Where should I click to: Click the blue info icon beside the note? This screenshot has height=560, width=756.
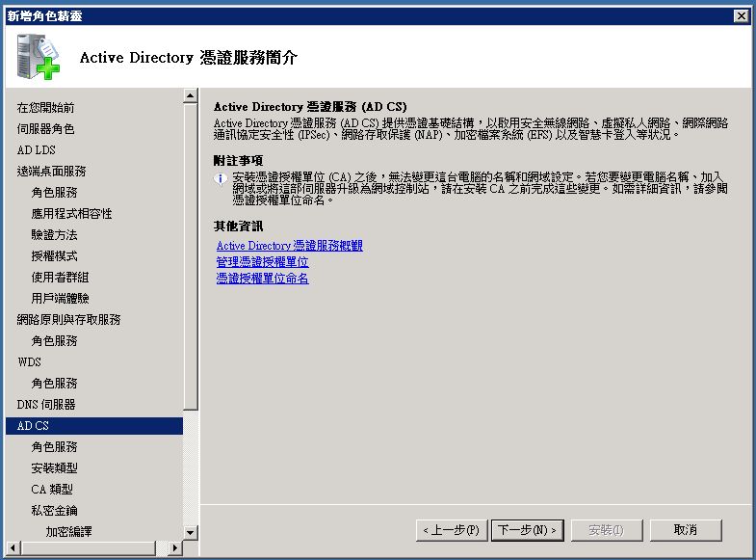click(x=221, y=178)
